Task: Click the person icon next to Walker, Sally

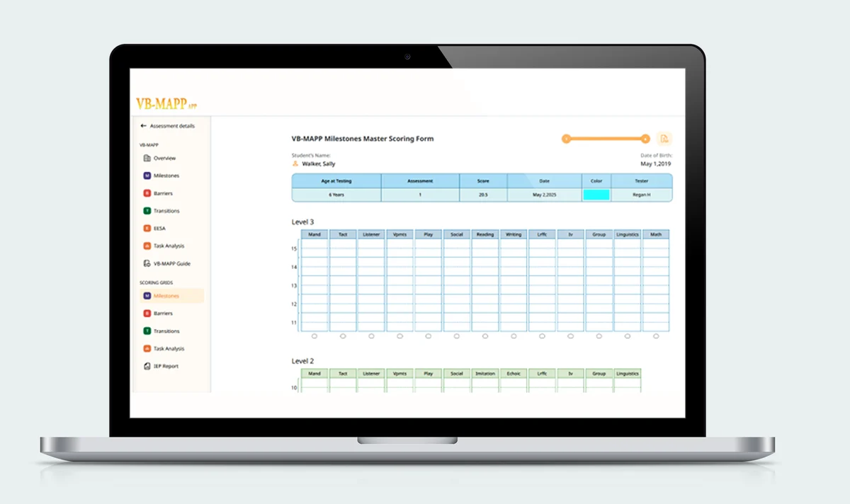Action: [x=295, y=164]
